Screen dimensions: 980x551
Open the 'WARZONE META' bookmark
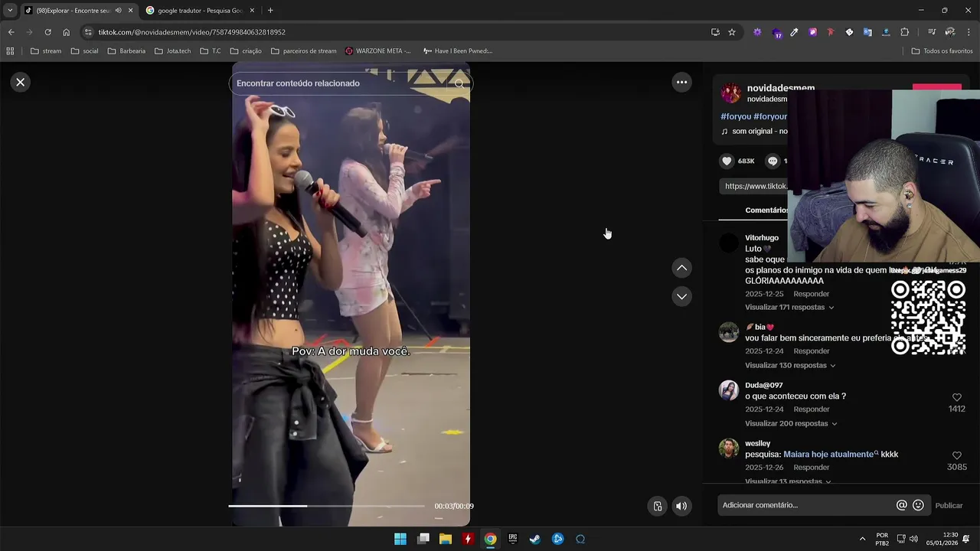tap(377, 51)
